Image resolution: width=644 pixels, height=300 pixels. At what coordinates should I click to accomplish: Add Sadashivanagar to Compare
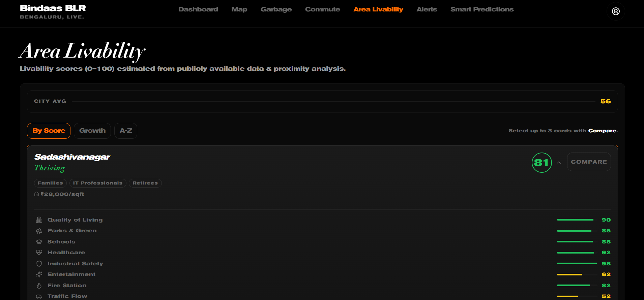589,162
